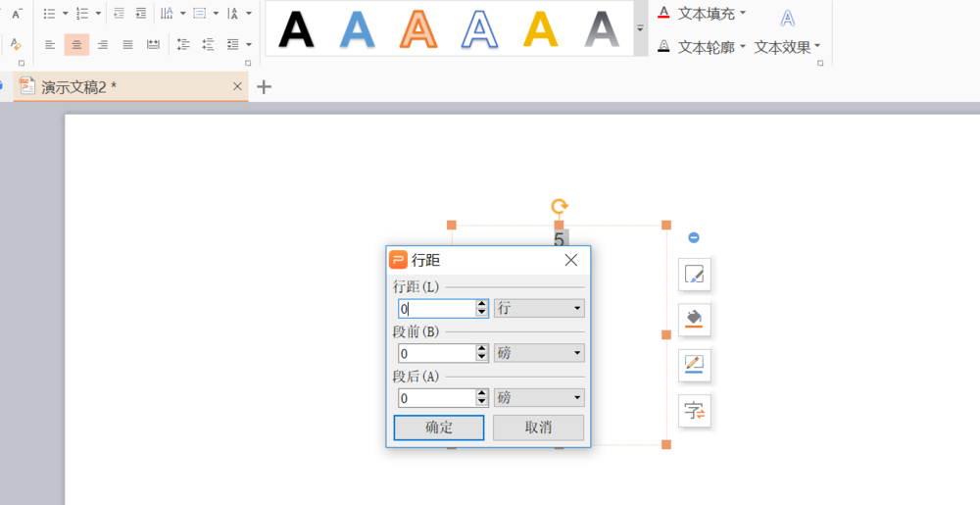The image size is (980, 505).
Task: Confirm with the 确定 button
Action: point(439,428)
